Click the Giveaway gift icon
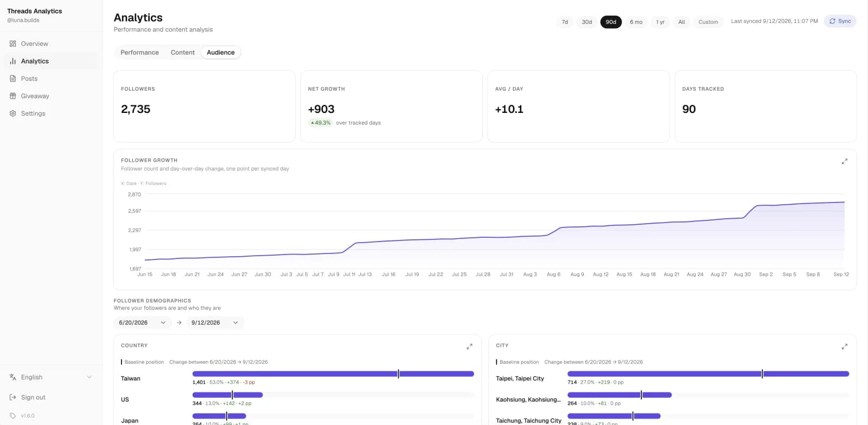This screenshot has height=425, width=868. (x=12, y=96)
